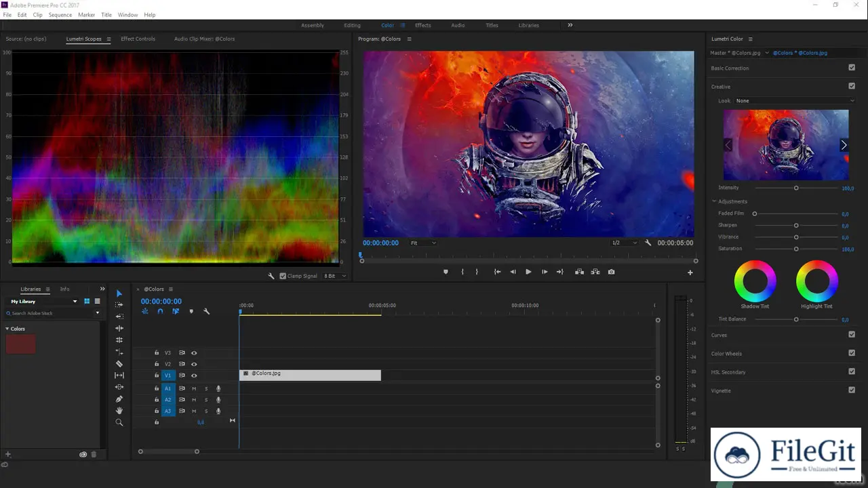Open the My Library dropdown
The width and height of the screenshot is (868, 488).
tap(43, 302)
